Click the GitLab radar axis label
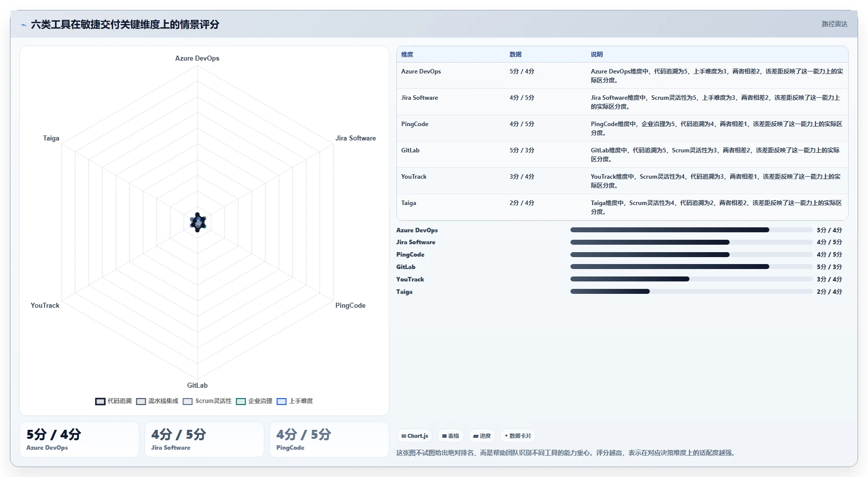The height and width of the screenshot is (477, 868). 197,385
